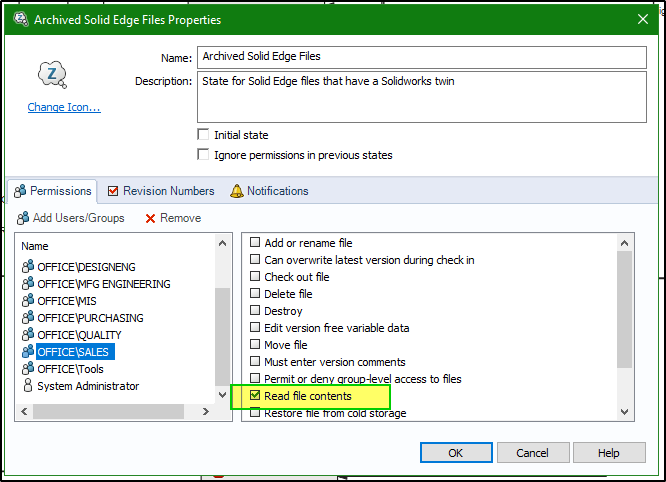Check the Check out file permission
Viewport: 666px width, 482px height.
click(255, 276)
